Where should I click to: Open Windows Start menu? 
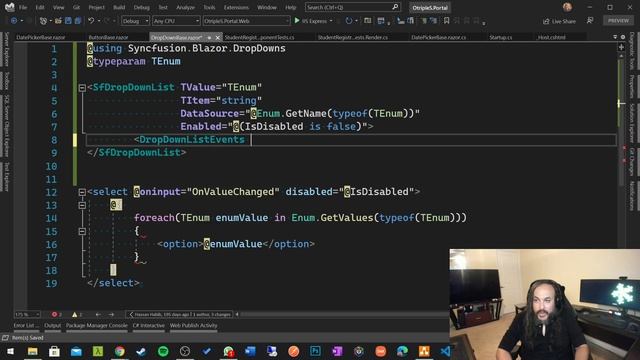coord(10,351)
